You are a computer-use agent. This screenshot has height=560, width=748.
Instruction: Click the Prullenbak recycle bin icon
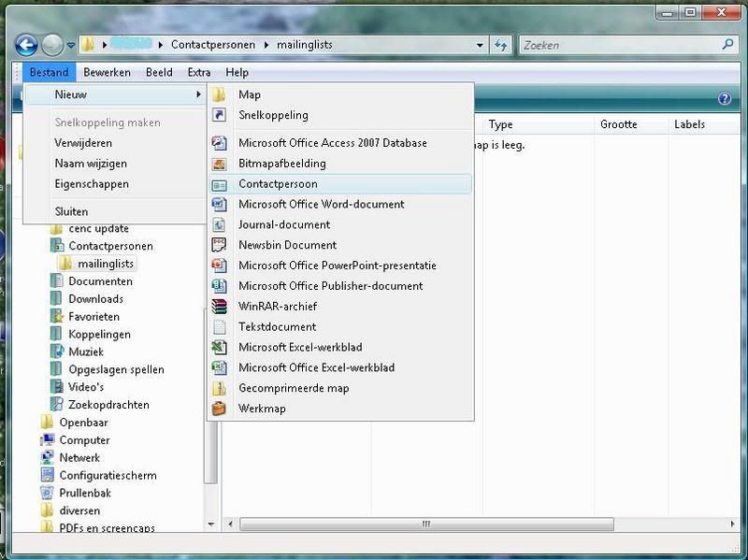(48, 493)
